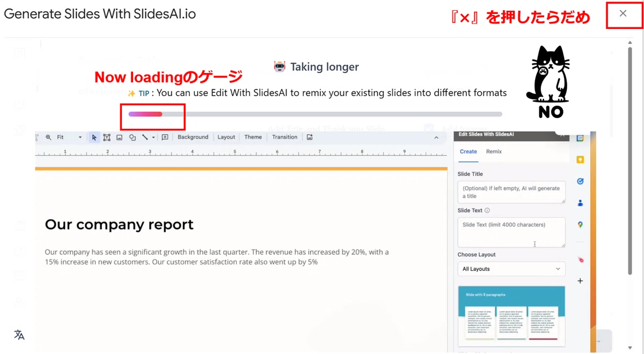Open the Transition toolbar option
This screenshot has height=354, width=644.
click(284, 137)
